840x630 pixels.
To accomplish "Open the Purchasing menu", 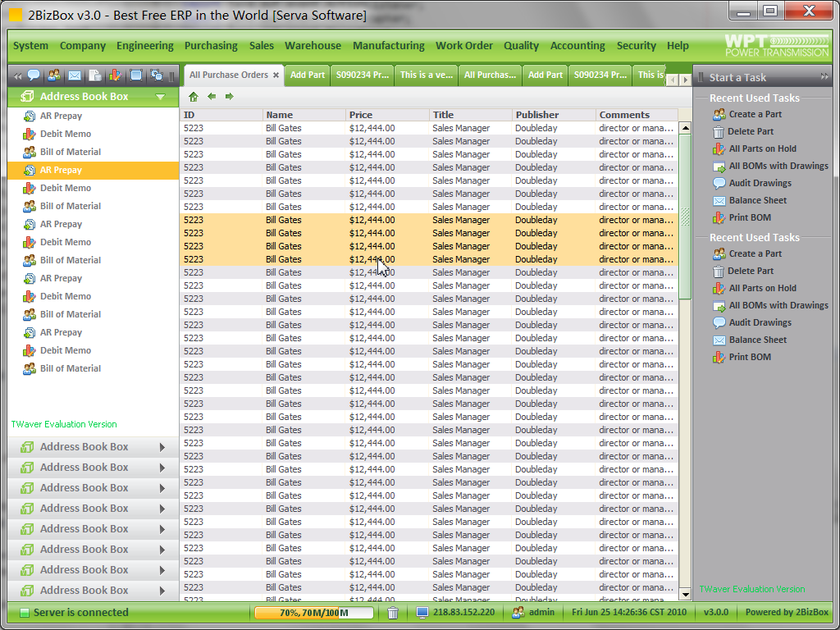I will pyautogui.click(x=211, y=46).
